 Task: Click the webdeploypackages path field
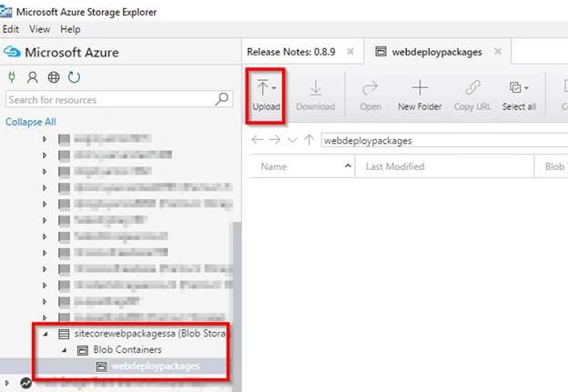(x=444, y=140)
